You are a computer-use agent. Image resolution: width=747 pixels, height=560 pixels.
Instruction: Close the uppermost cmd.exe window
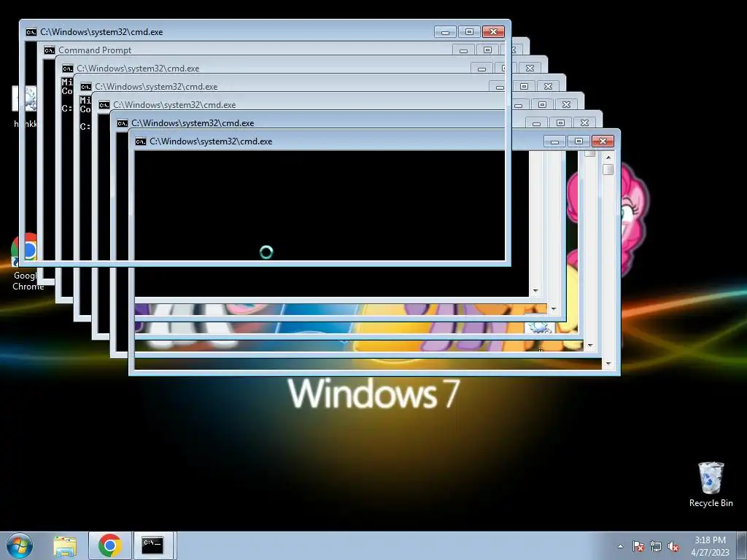(494, 31)
